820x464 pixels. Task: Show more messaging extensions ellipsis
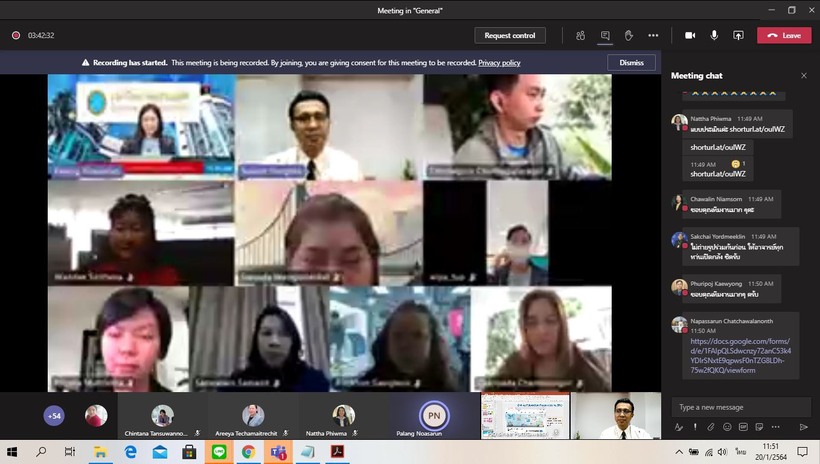[775, 427]
